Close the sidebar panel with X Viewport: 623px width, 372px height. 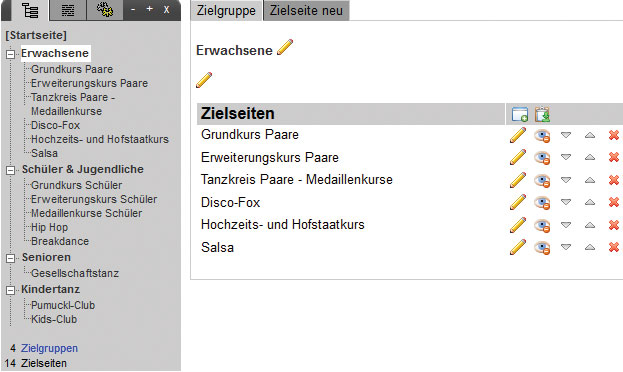pos(166,10)
